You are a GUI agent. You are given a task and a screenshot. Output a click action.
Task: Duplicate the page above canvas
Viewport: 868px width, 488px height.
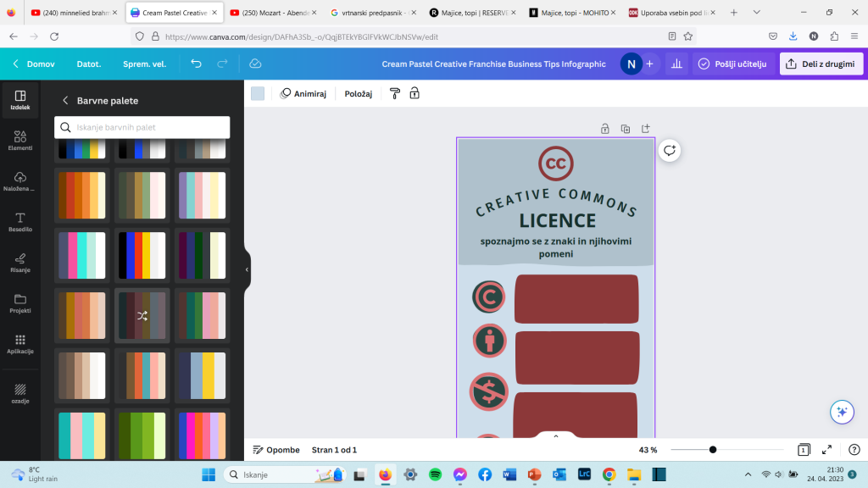[626, 129]
